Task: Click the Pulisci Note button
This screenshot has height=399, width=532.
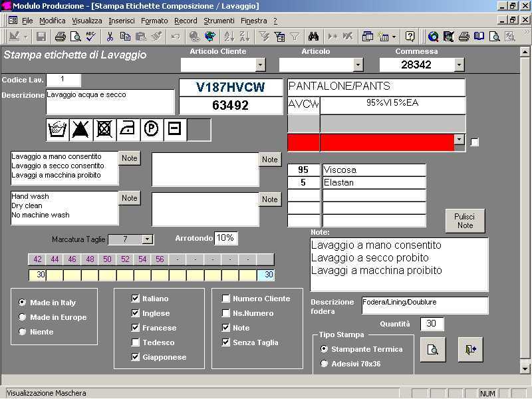Action: tap(465, 221)
